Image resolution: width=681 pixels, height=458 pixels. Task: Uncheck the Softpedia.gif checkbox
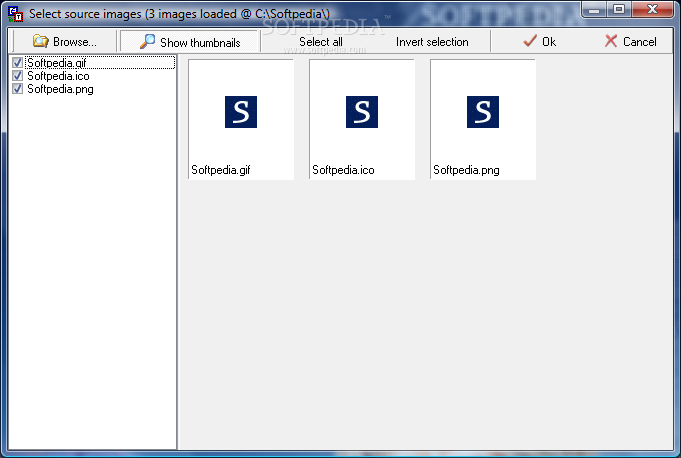pos(17,63)
